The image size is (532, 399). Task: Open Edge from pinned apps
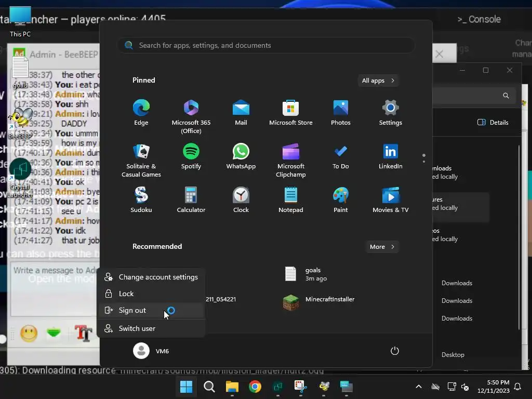coord(141,113)
